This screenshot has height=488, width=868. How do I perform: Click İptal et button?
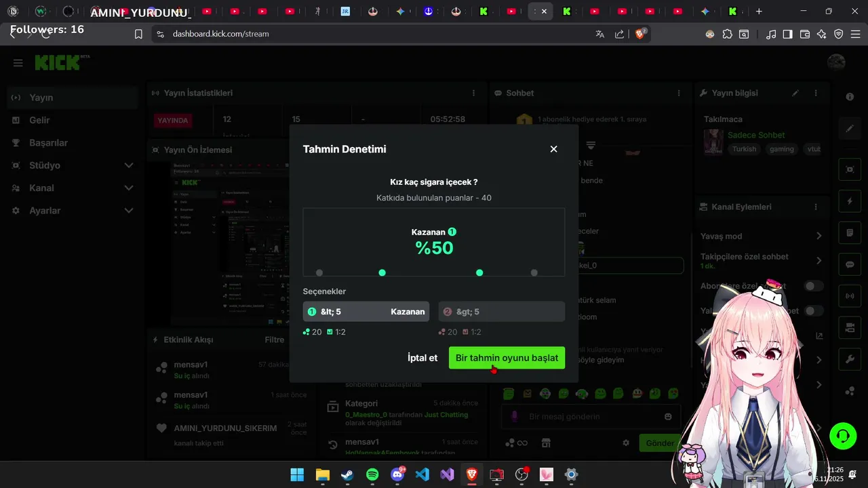coord(422,358)
